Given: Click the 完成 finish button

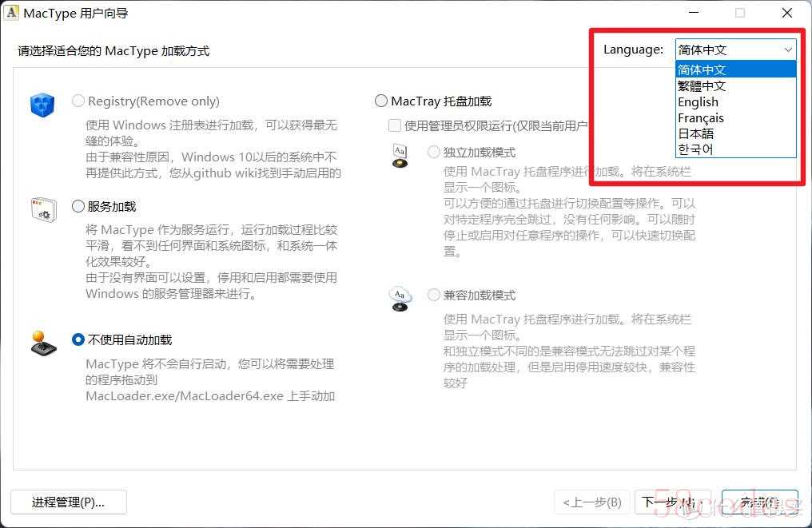Looking at the screenshot, I should click(760, 502).
